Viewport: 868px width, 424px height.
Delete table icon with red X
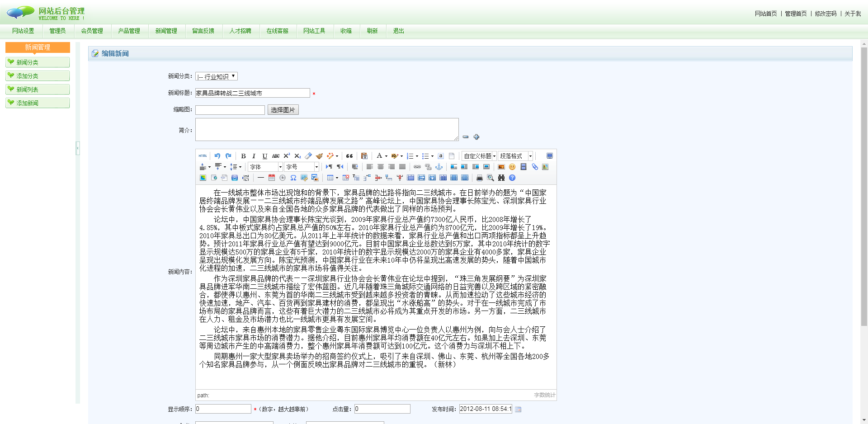click(x=346, y=178)
